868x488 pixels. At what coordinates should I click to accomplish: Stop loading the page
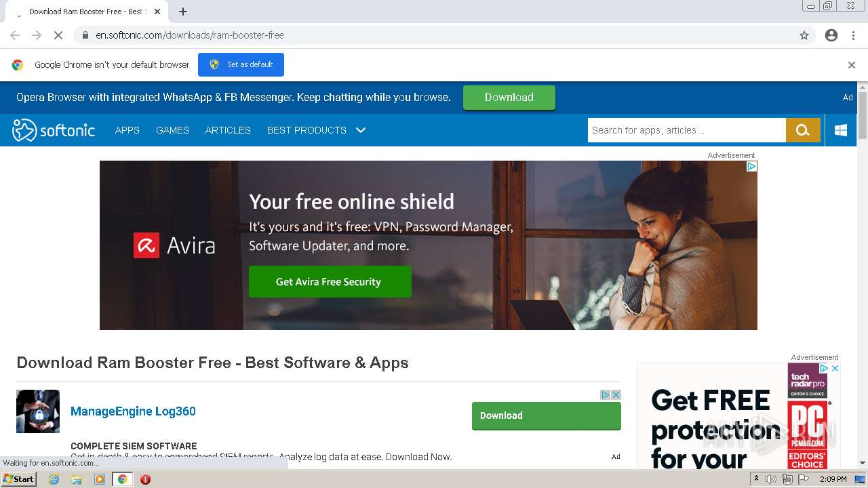[58, 35]
